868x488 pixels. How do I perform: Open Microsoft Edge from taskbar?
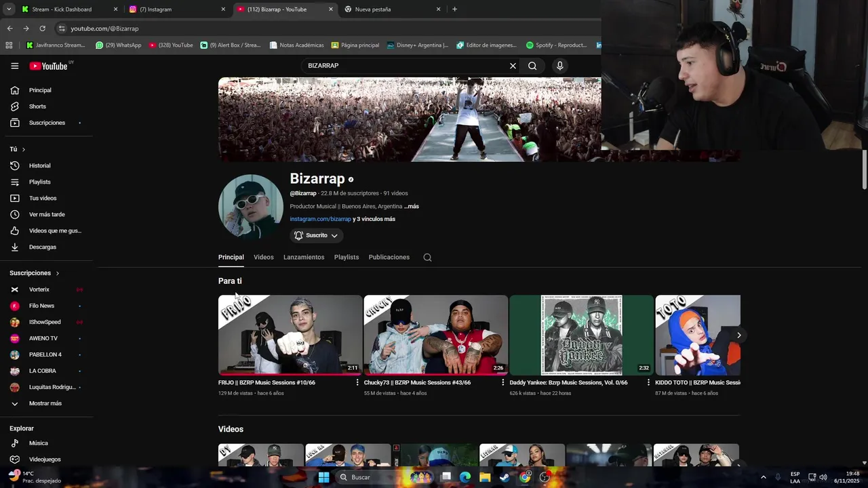point(465,477)
